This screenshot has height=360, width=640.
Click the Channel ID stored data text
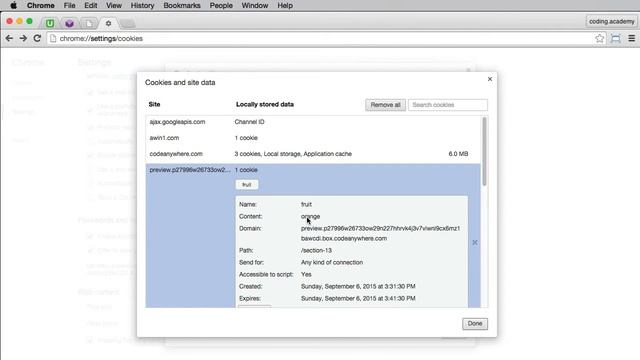(x=249, y=122)
